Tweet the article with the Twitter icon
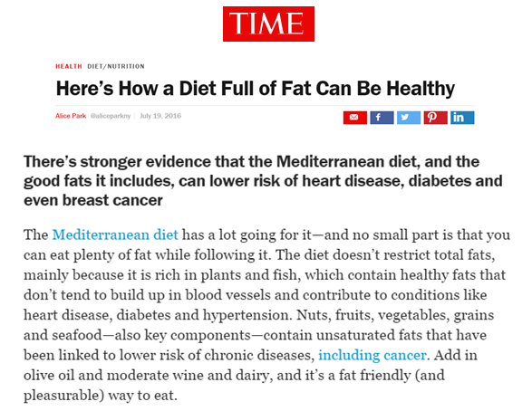Image resolution: width=532 pixels, height=411 pixels. click(409, 118)
